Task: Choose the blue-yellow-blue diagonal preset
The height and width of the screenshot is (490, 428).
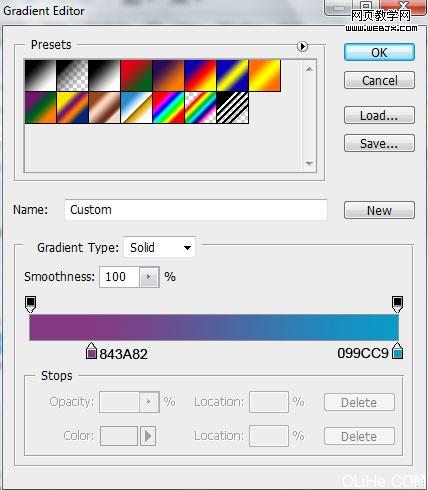Action: click(232, 75)
